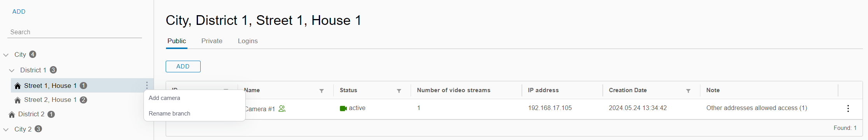Click the green users icon next to Camera #1
The image size is (868, 140).
[282, 109]
